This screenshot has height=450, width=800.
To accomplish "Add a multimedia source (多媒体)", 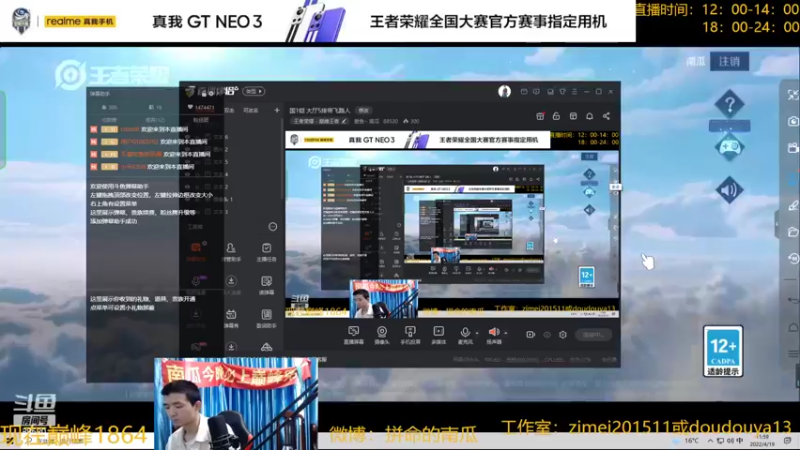I will click(438, 335).
